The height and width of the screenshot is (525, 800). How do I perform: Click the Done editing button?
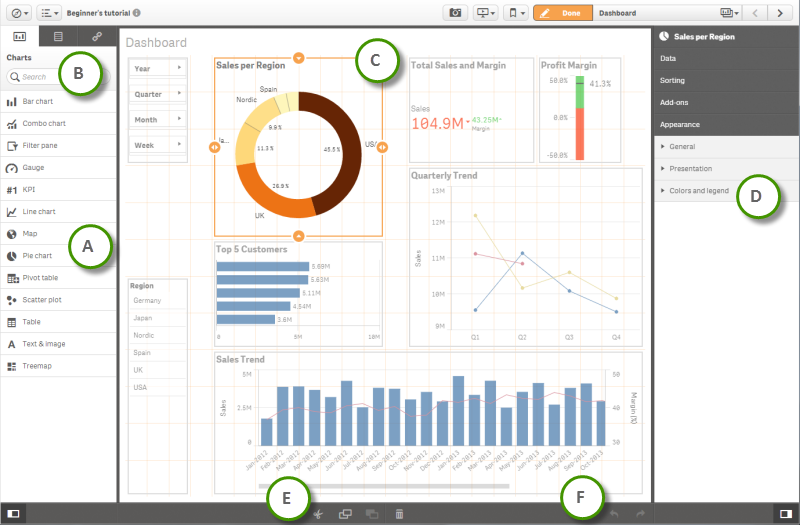563,13
